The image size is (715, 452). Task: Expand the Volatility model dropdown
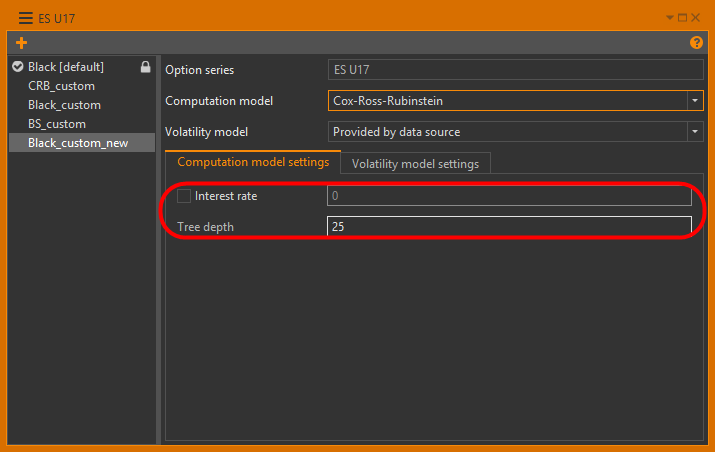pos(694,131)
